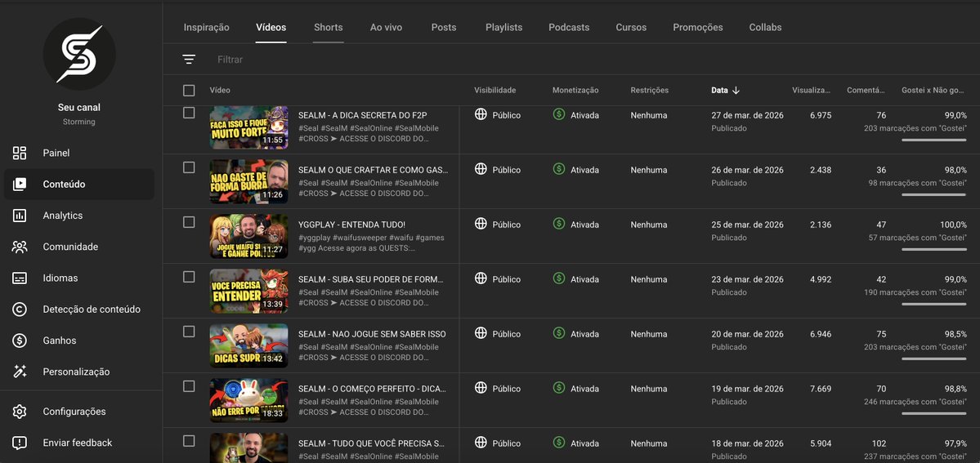Click the filter lines icon

(x=189, y=60)
